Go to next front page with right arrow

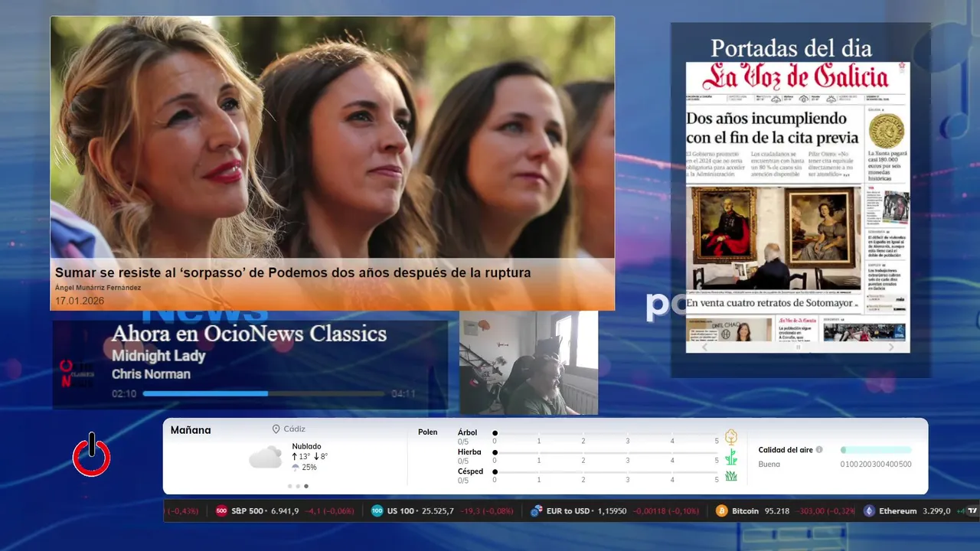(890, 347)
